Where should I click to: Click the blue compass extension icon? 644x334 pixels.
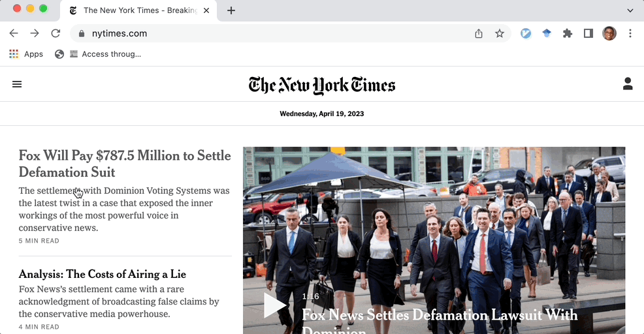526,34
